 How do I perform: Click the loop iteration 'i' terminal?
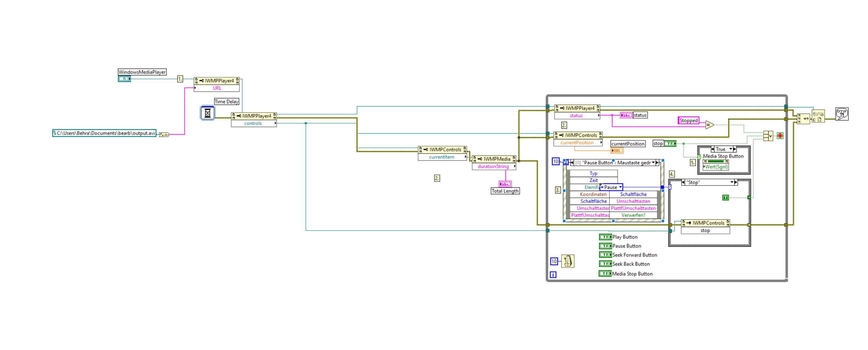click(553, 275)
